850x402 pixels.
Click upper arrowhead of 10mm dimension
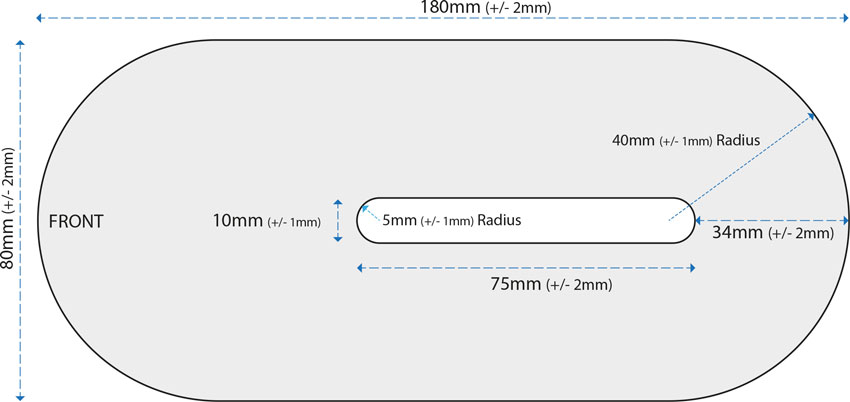[x=338, y=203]
